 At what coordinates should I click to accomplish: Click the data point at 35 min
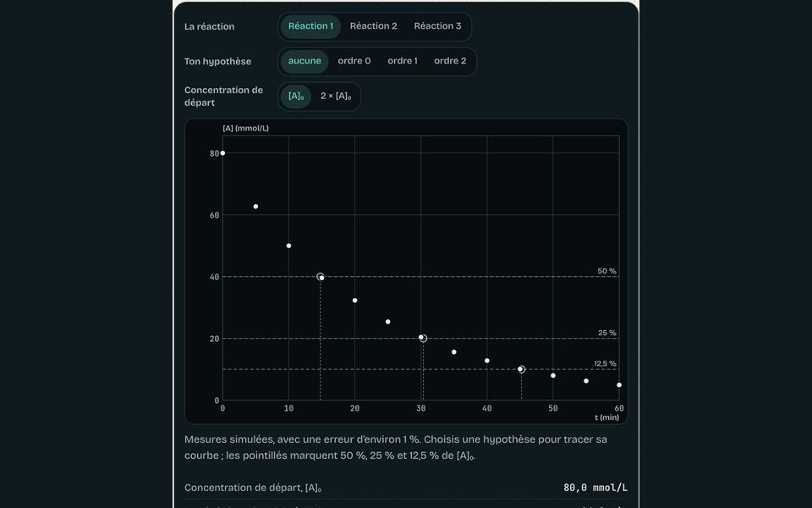click(x=454, y=352)
